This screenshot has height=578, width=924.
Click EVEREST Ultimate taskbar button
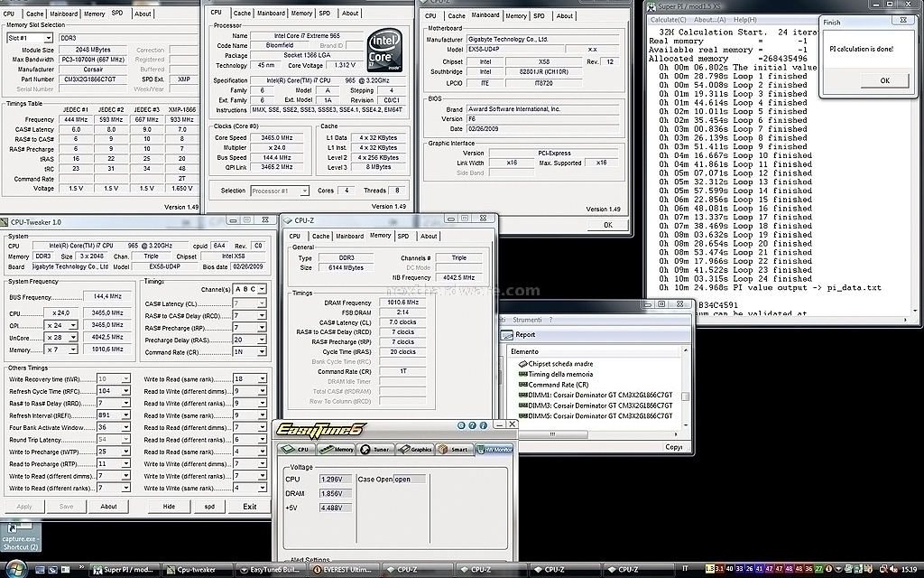coord(343,570)
